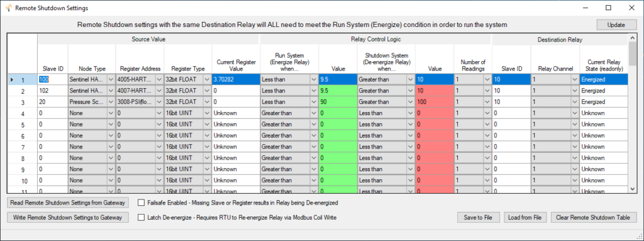
Task: Click the vertical scrollbar thumb
Action: click(x=632, y=53)
